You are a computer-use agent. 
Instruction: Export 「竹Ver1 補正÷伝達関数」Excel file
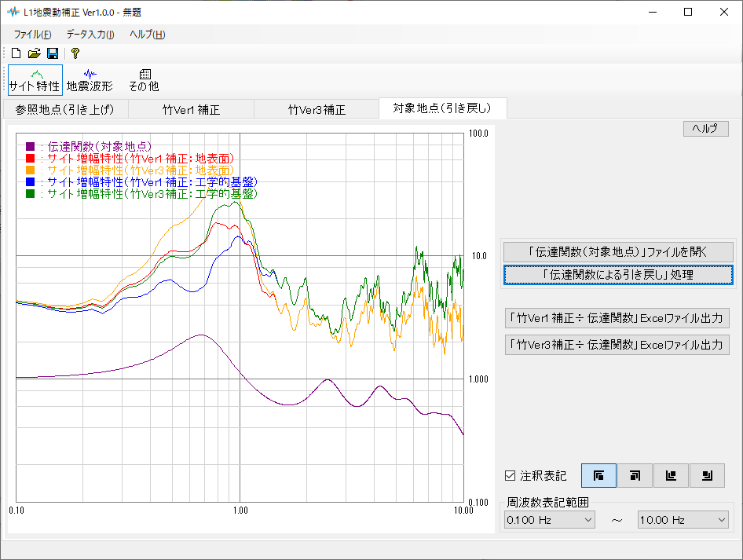(x=617, y=318)
